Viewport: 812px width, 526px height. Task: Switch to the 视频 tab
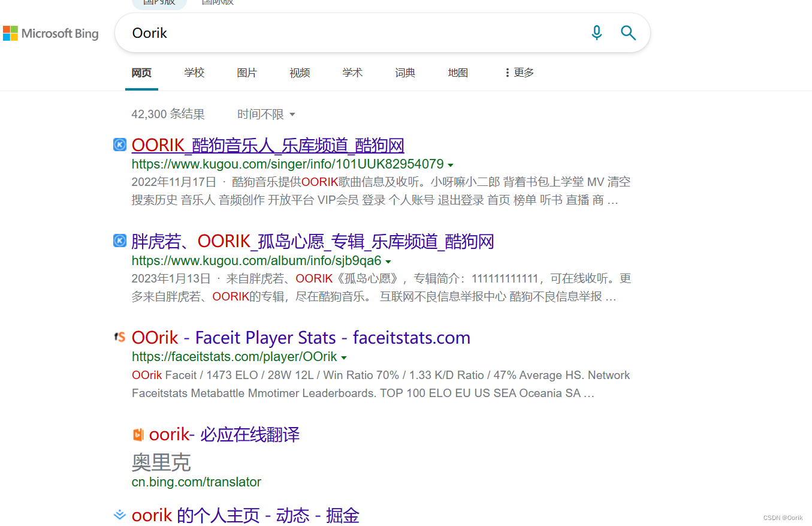pyautogui.click(x=300, y=73)
